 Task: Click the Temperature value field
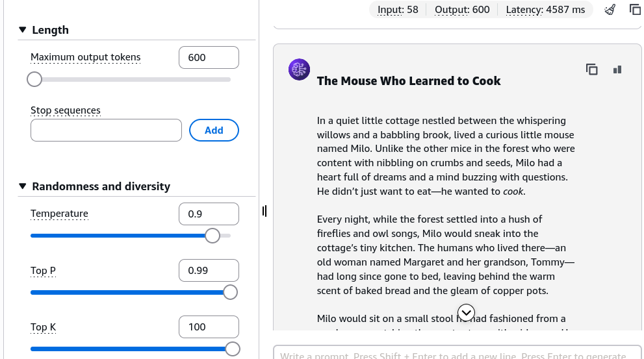click(x=209, y=214)
